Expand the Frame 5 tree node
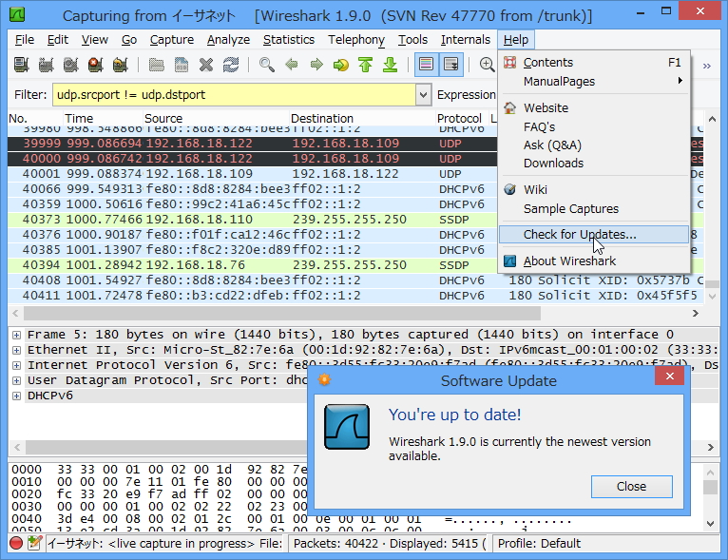728x560 pixels. coord(16,335)
